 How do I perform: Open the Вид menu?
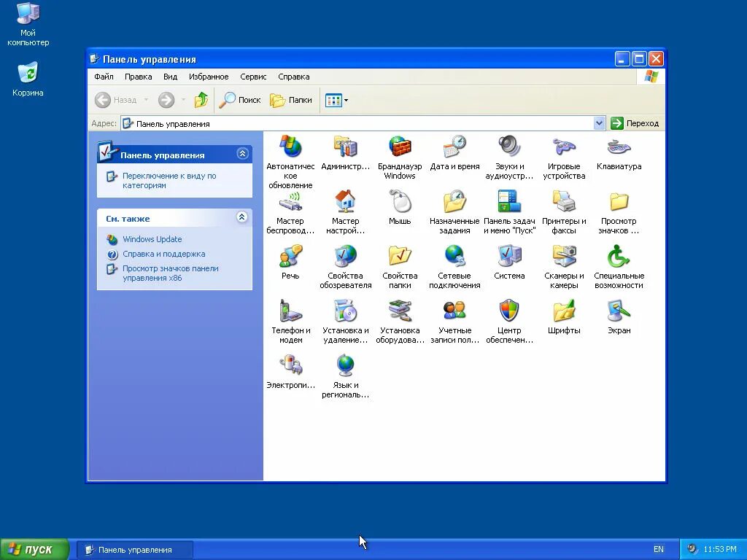click(x=170, y=77)
